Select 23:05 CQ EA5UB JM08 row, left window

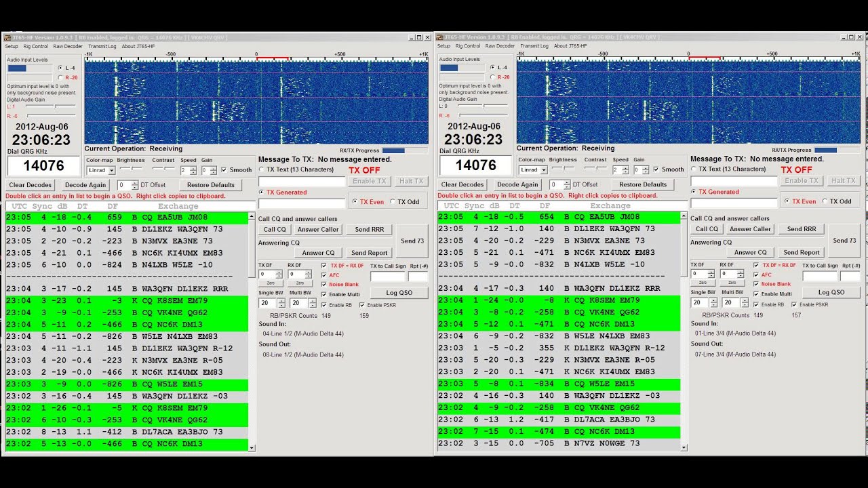tap(127, 218)
